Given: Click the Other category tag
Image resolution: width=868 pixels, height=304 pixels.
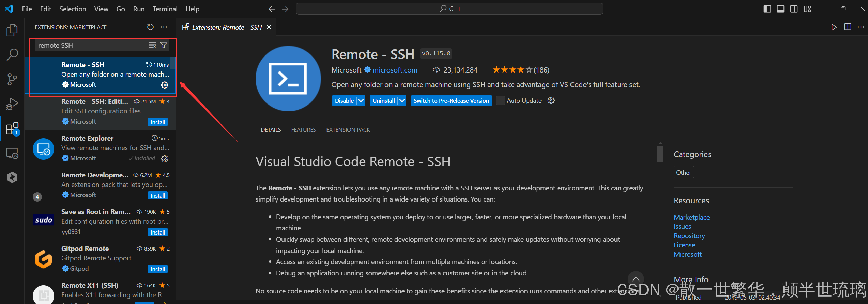Looking at the screenshot, I should (684, 172).
